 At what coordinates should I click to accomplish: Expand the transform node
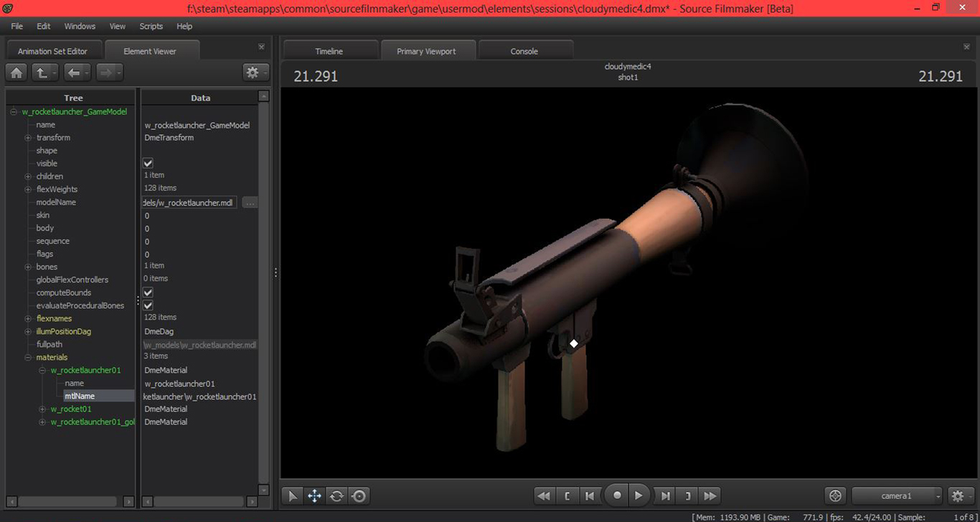[28, 138]
